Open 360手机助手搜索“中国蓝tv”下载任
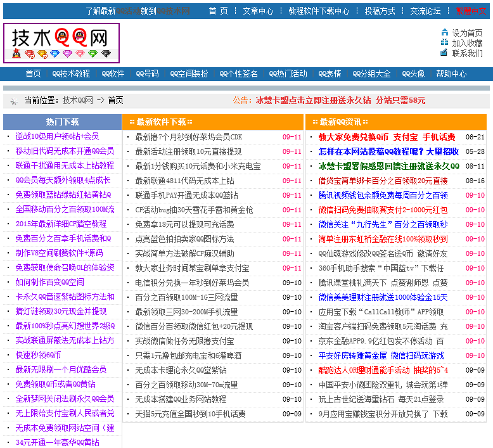 pos(381,268)
